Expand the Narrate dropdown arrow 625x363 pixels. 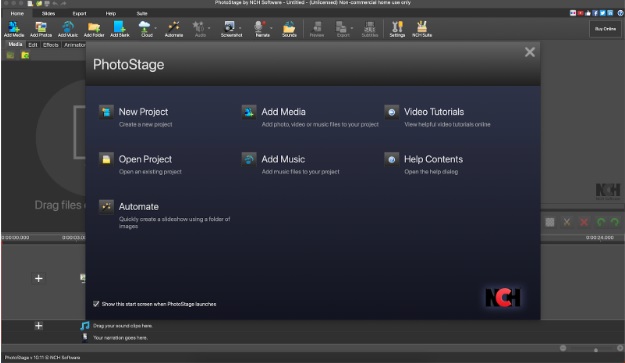[x=271, y=28]
